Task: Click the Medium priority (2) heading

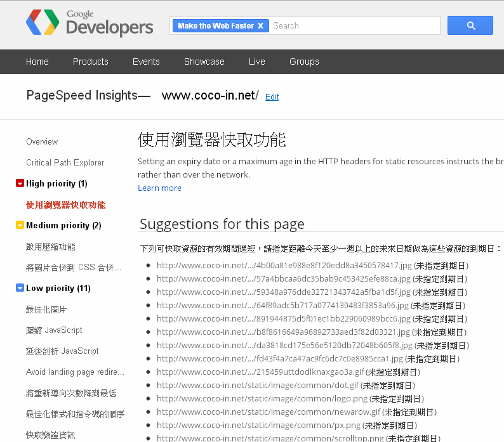Action: tap(63, 225)
